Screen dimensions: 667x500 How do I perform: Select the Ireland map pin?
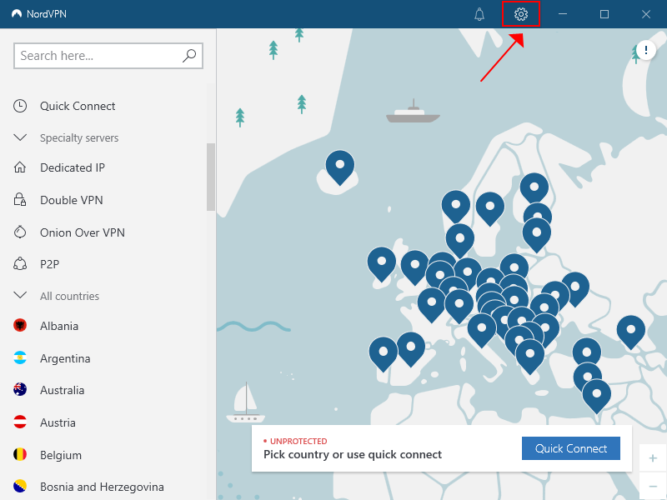point(382,265)
